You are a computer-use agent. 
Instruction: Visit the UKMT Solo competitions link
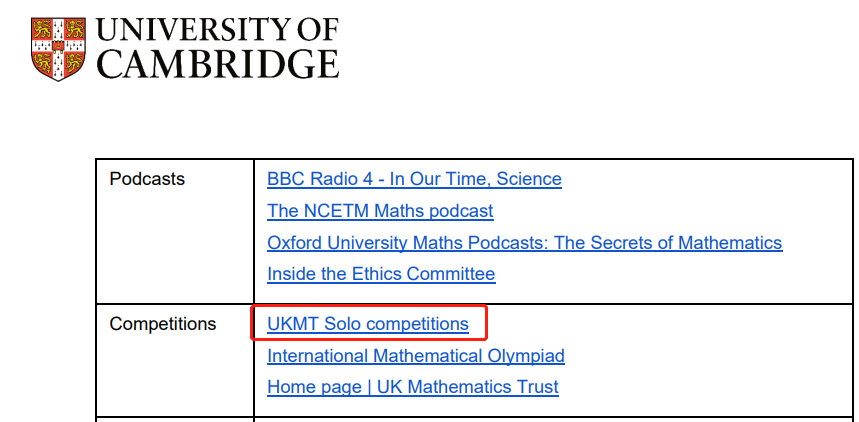pos(368,324)
